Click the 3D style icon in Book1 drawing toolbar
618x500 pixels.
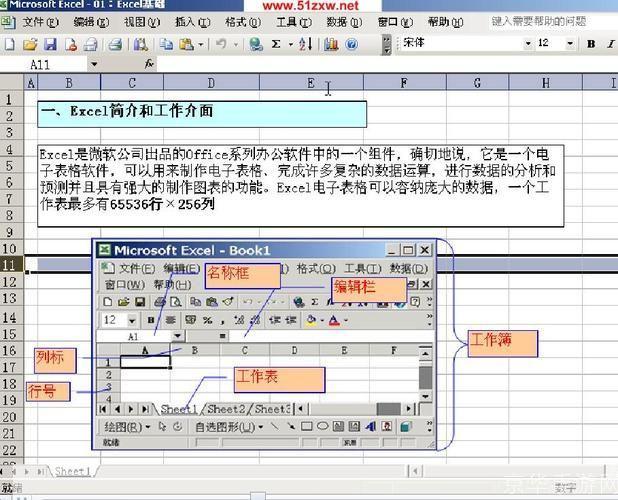[406, 427]
